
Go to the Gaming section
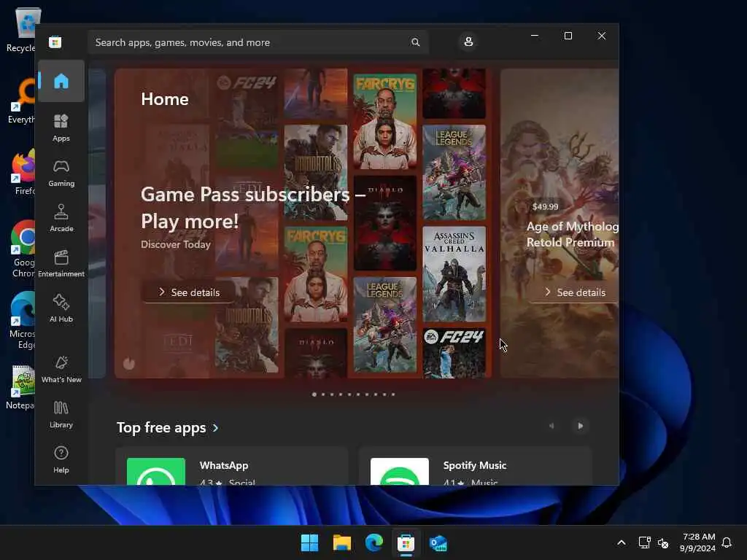pos(61,173)
